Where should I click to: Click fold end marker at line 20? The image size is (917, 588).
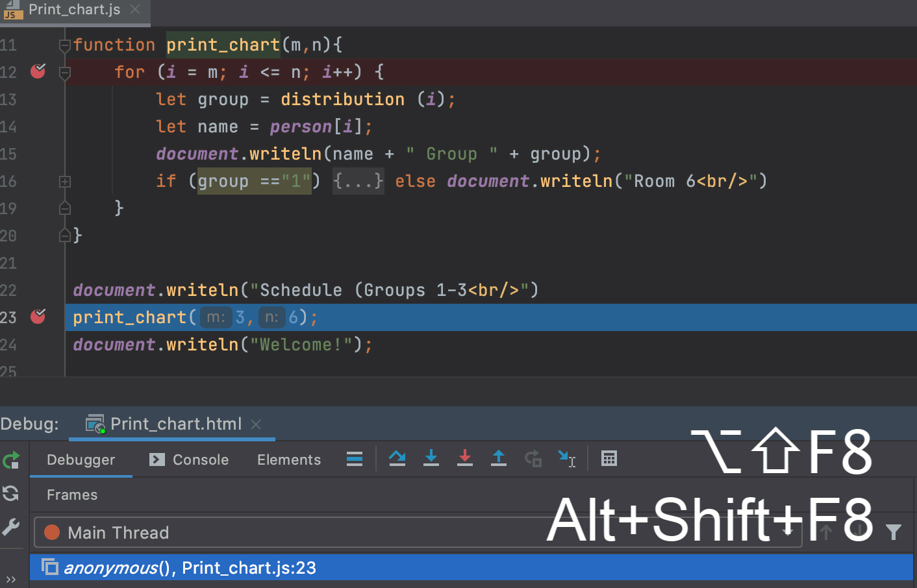(64, 236)
